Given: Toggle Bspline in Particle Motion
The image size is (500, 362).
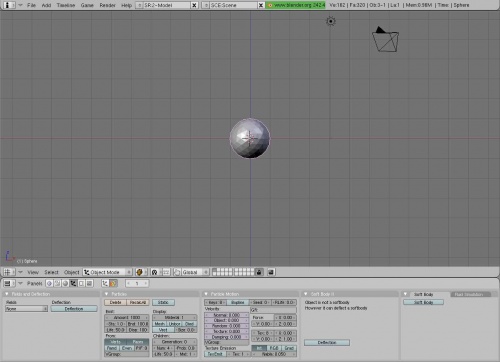Looking at the screenshot, I should (238, 302).
